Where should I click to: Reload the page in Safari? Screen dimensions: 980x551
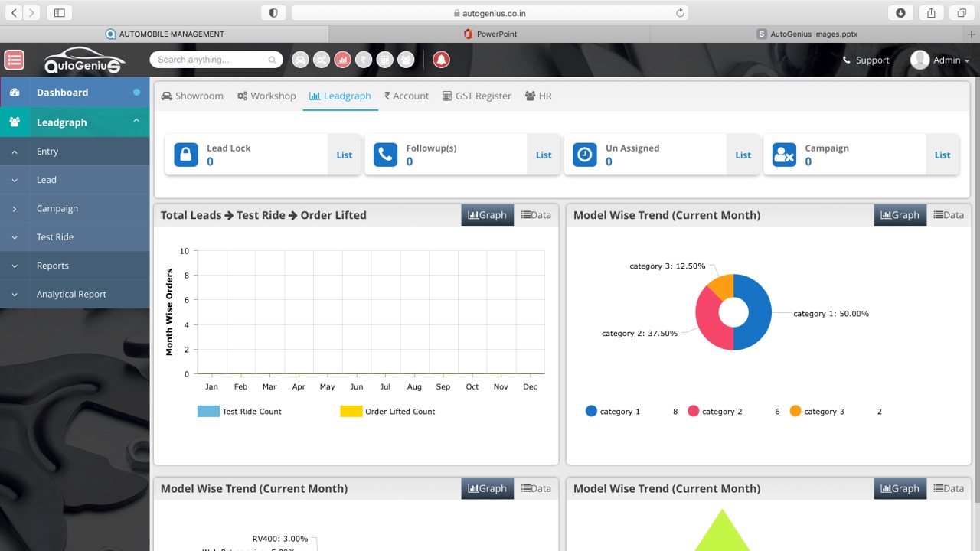(x=680, y=13)
